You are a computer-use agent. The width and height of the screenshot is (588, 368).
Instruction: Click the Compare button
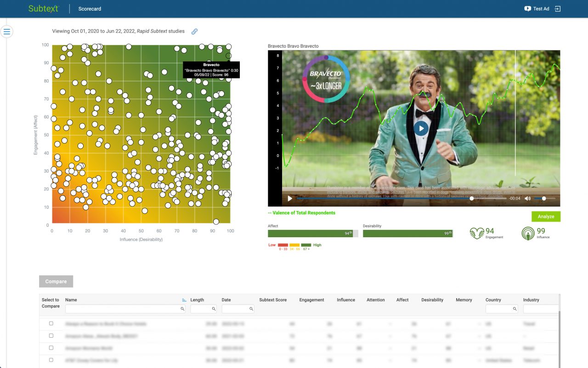pos(56,281)
